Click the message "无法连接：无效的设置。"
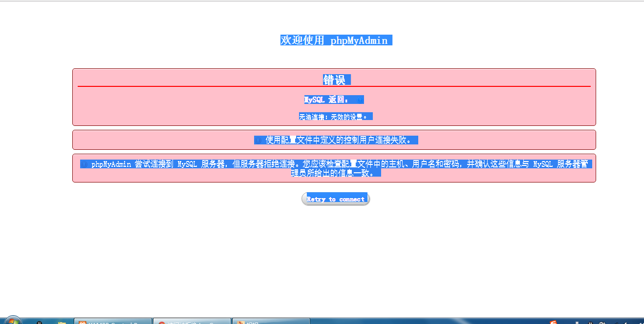 tap(334, 117)
